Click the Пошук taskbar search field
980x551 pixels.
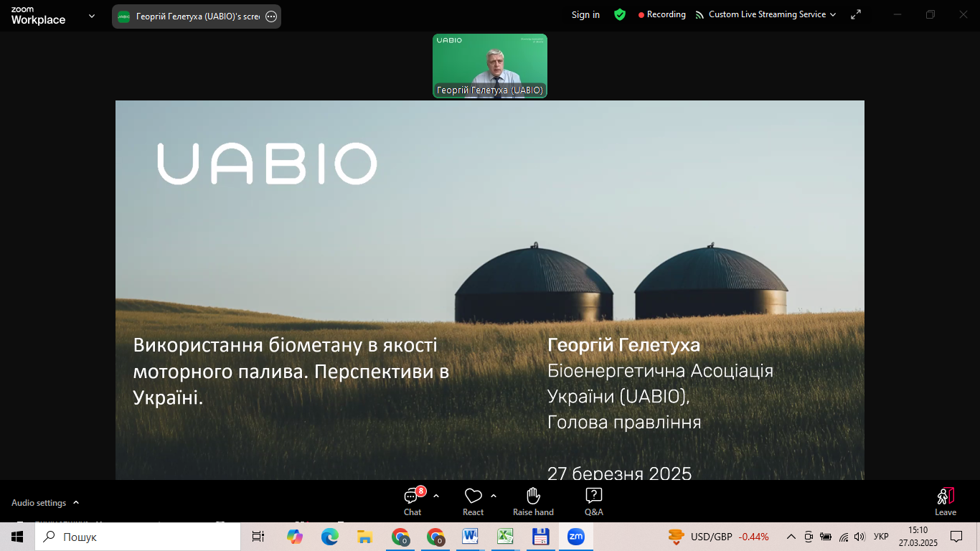coord(138,537)
